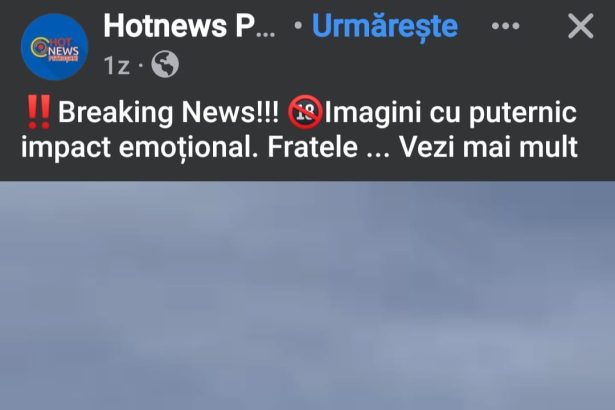615x410 pixels.
Task: Click the word Fratele in caption
Action: (313, 147)
